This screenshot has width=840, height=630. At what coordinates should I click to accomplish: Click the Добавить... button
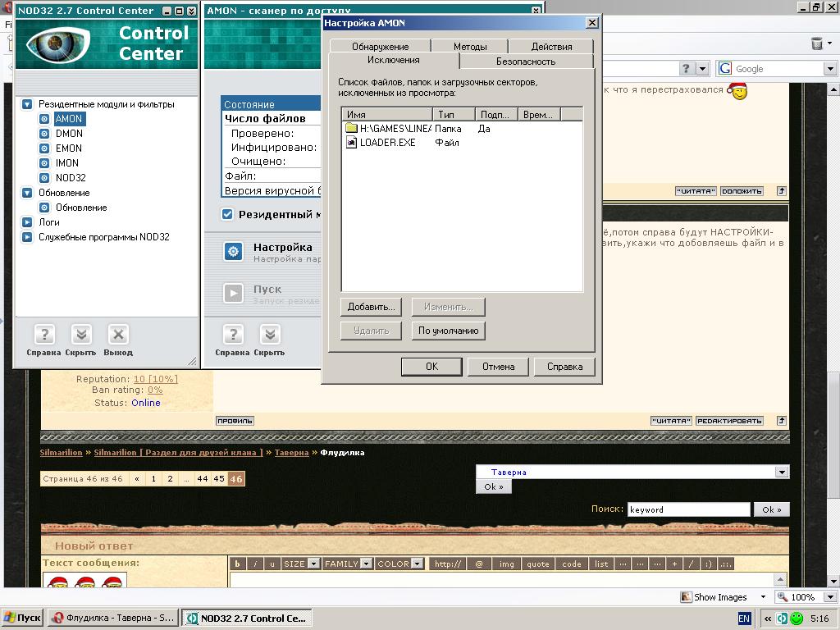pyautogui.click(x=372, y=307)
